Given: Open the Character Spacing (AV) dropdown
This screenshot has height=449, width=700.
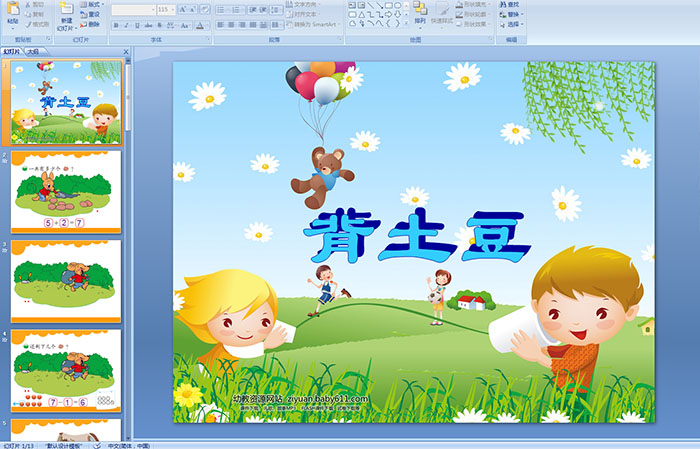Looking at the screenshot, I should tap(171, 25).
